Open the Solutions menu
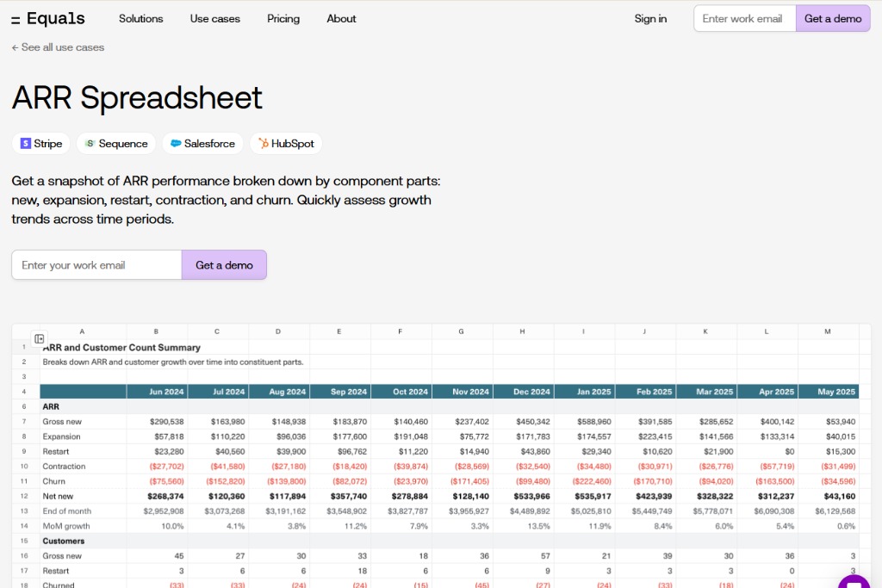882x588 pixels. [140, 19]
